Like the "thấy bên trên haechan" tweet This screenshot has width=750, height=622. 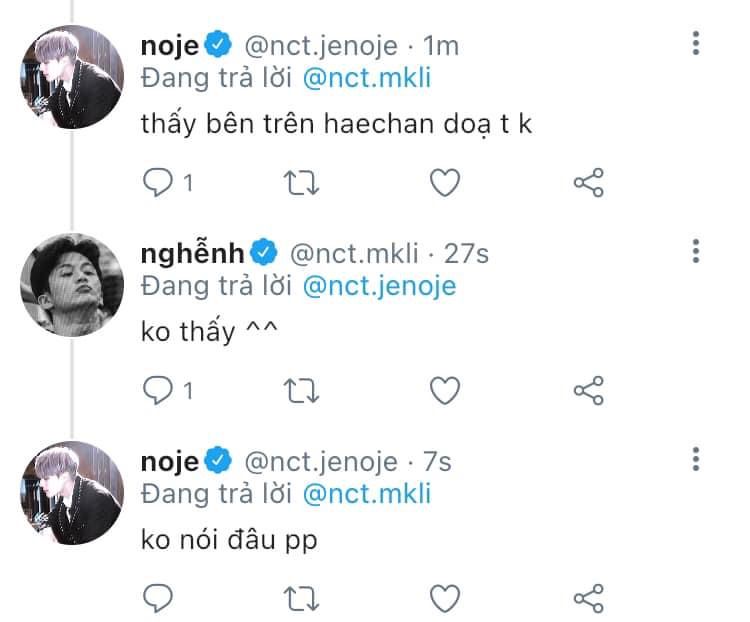(x=444, y=182)
